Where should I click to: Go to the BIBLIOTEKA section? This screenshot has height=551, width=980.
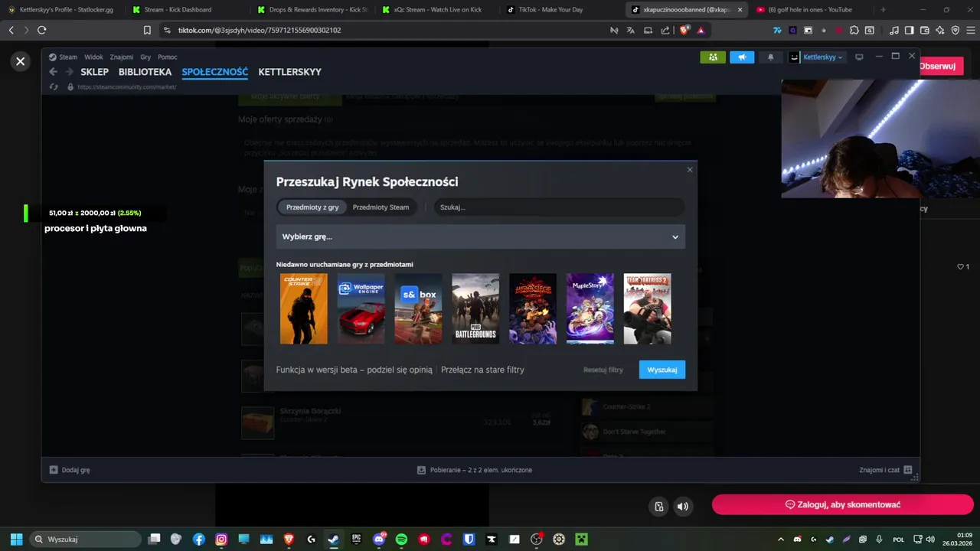(x=145, y=72)
